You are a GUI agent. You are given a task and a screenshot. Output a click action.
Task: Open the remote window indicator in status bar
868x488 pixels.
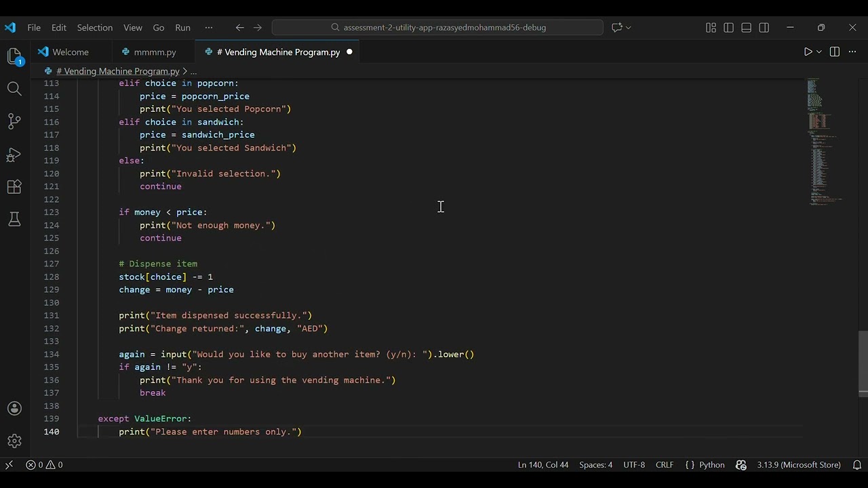tap(9, 465)
